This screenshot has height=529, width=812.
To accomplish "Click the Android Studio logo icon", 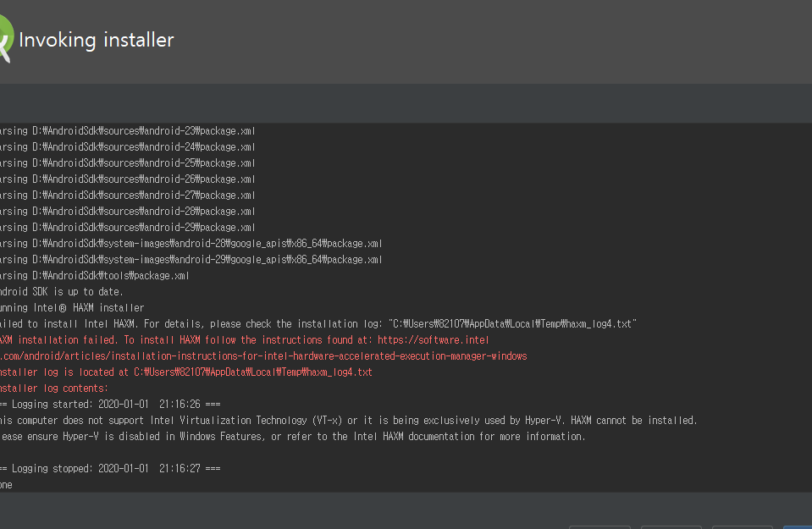I will [x=6, y=40].
